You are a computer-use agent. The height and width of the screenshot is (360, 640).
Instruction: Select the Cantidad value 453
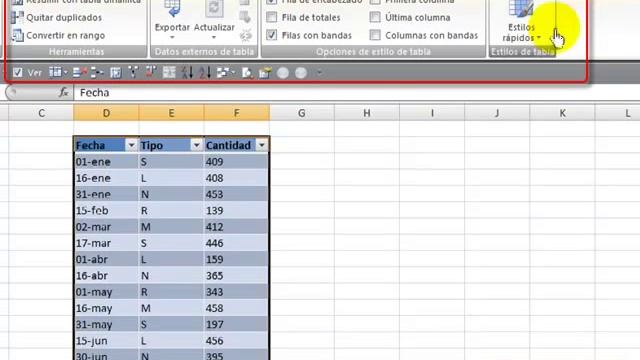236,194
